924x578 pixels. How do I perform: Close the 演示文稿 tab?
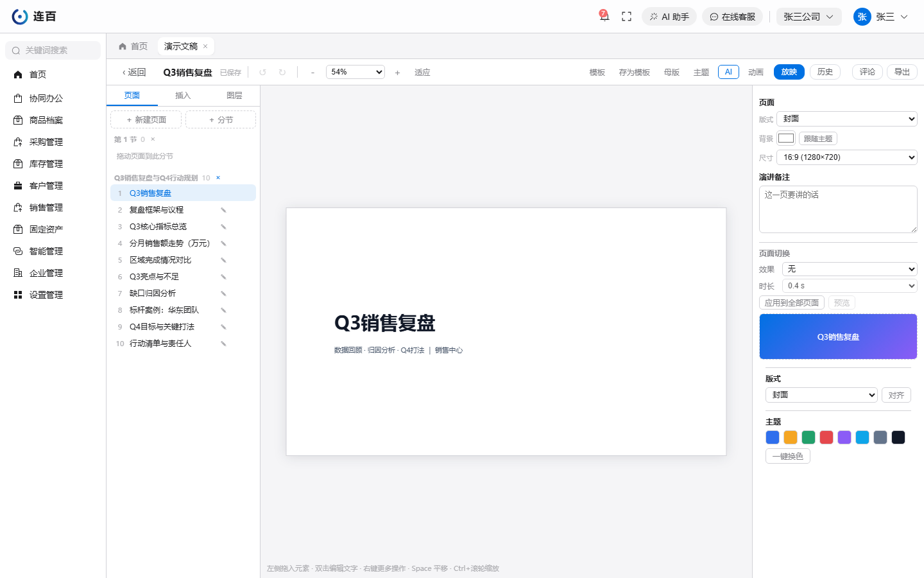(x=205, y=46)
